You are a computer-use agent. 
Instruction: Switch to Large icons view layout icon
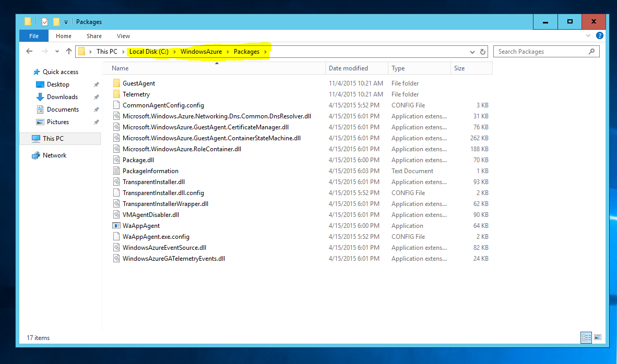tap(598, 337)
